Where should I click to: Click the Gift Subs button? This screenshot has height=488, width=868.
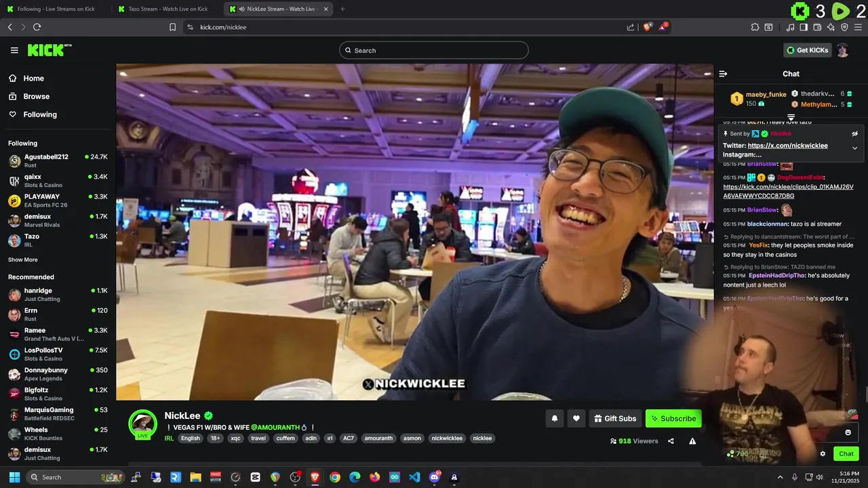tap(615, 419)
